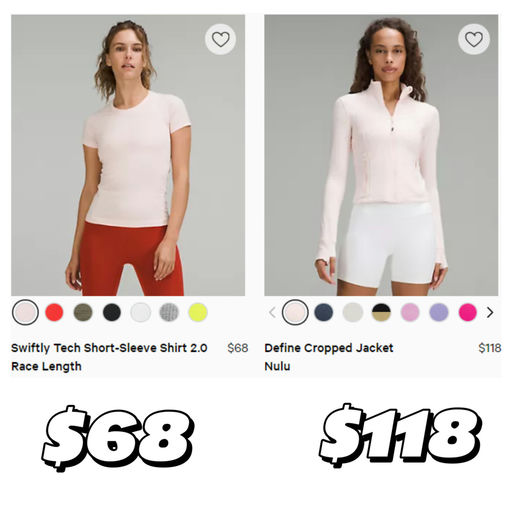Select the red shirt color swatch
Screen dimensions: 512x512
coord(54,312)
